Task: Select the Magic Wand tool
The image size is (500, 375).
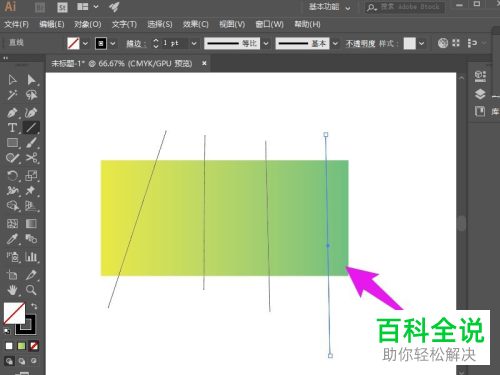Action: [x=12, y=95]
